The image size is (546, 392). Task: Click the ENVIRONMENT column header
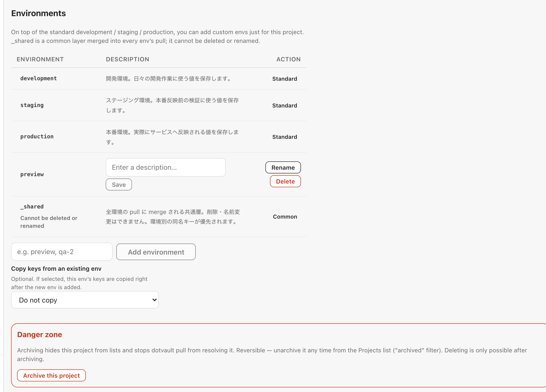tap(40, 59)
